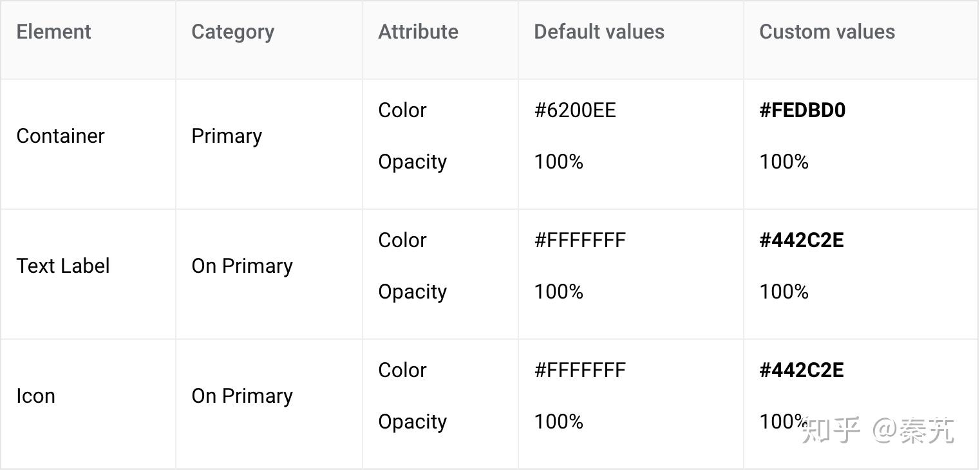Click the Text Label element cell
This screenshot has height=471, width=980.
click(63, 266)
